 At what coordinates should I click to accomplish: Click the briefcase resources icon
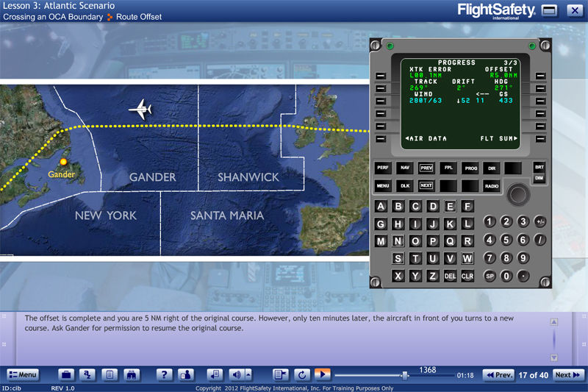(66, 375)
